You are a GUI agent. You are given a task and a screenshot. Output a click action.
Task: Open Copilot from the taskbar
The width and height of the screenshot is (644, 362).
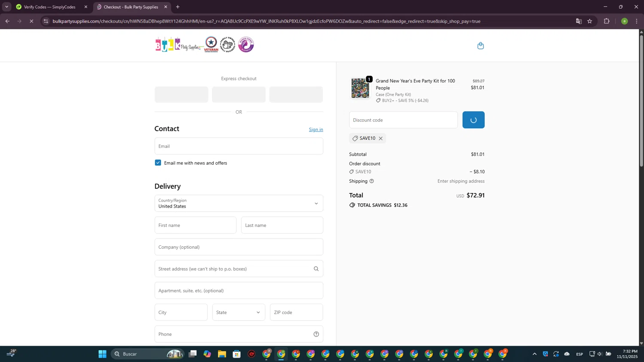207,354
